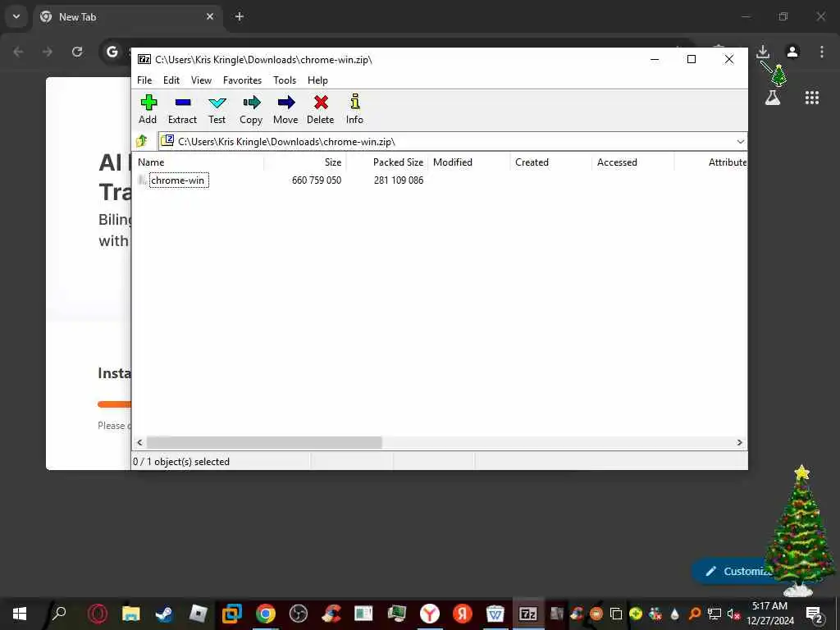Sort by the Size column
Viewport: 840px width, 630px height.
tap(305, 162)
